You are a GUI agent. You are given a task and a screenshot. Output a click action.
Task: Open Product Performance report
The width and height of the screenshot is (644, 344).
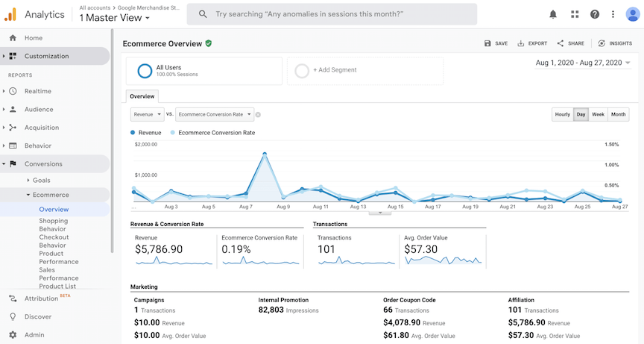tap(58, 257)
